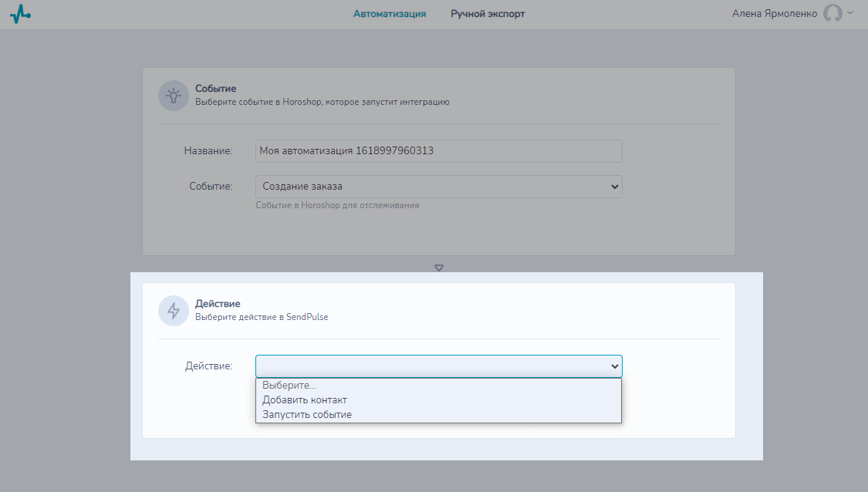Switch to the Ручной экспорт tab
Image resolution: width=868 pixels, height=492 pixels.
[x=488, y=14]
